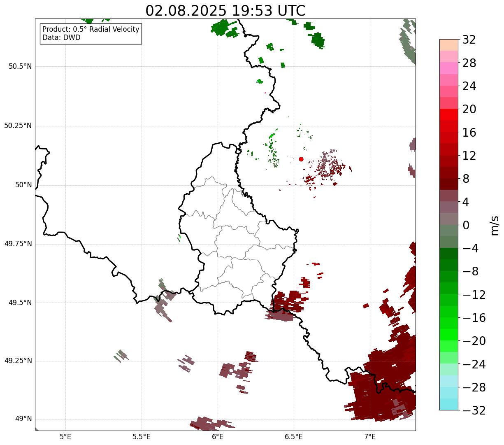The width and height of the screenshot is (504, 445).
Task: Click the colorbar label "4"
Action: coord(466,202)
